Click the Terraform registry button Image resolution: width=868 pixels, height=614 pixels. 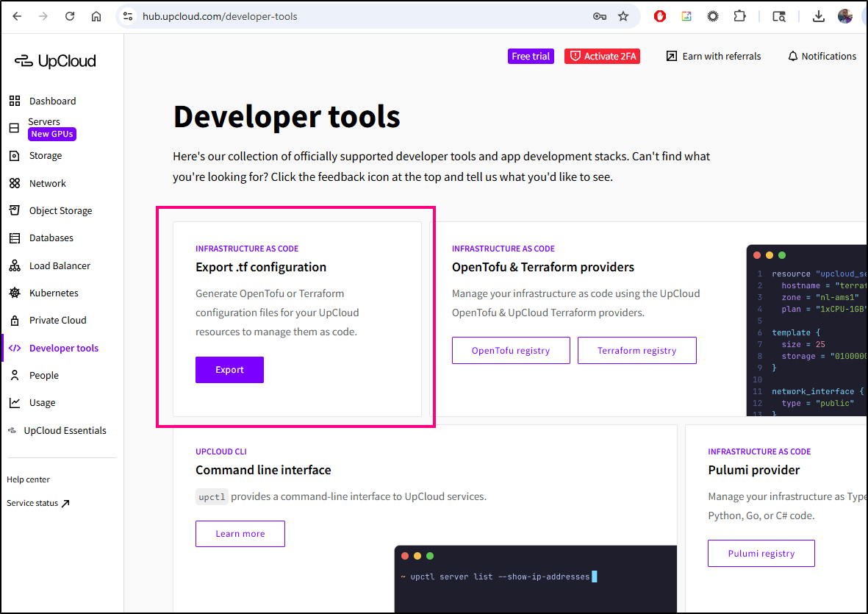click(636, 351)
